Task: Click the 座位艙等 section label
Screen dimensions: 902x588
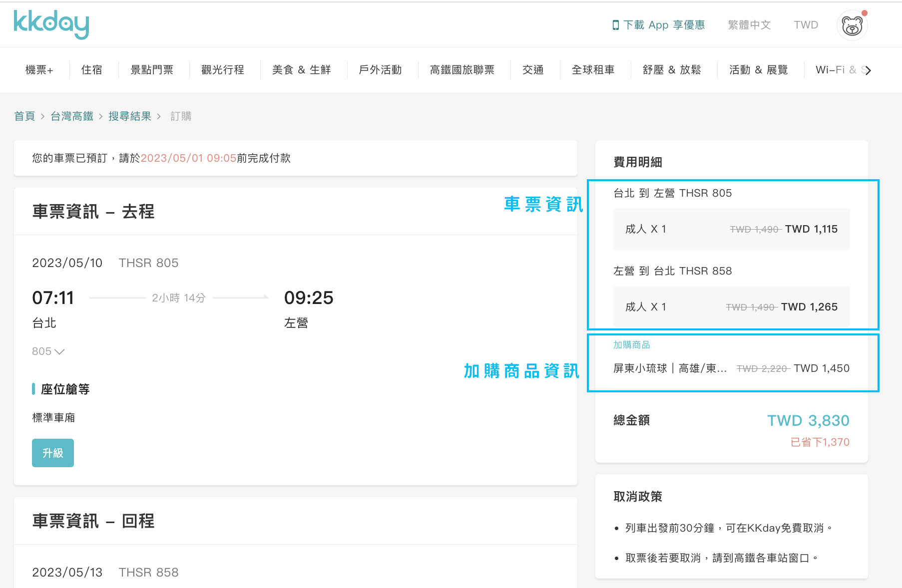Action: pos(65,389)
